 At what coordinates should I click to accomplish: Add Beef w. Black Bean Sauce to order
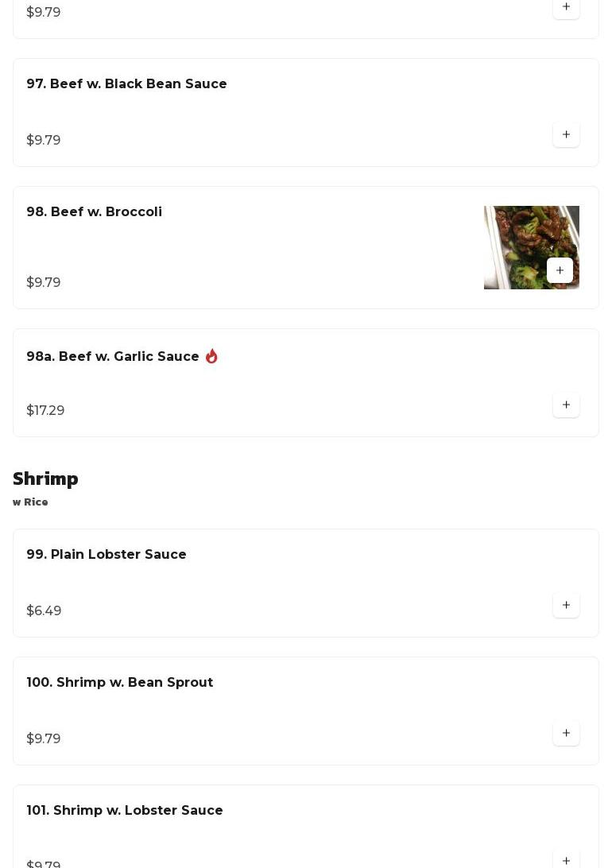tap(566, 134)
